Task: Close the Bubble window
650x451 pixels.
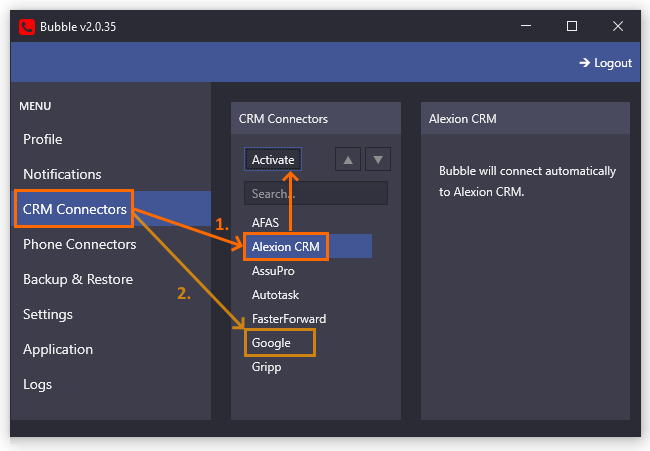Action: coord(618,26)
